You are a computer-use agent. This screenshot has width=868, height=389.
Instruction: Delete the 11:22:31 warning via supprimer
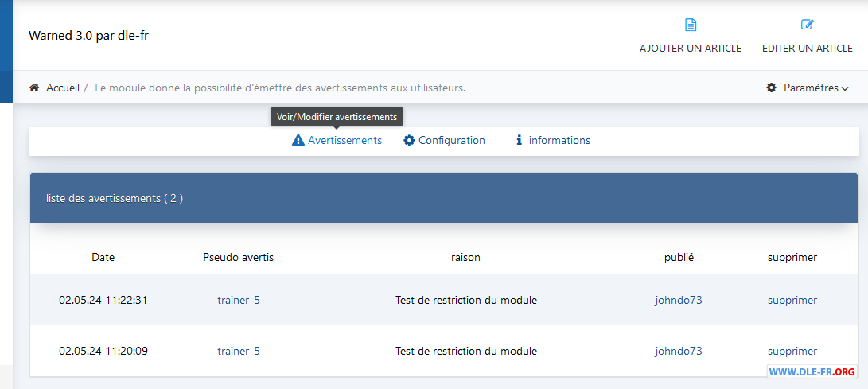pyautogui.click(x=792, y=301)
